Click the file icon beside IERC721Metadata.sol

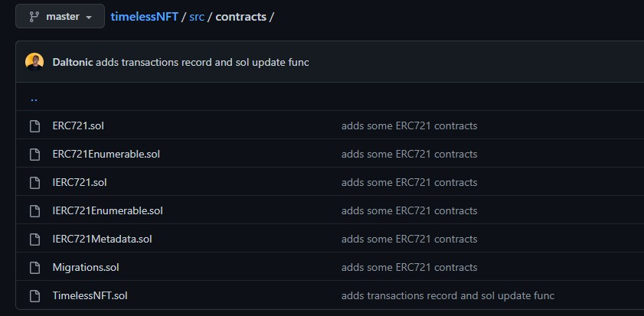pyautogui.click(x=34, y=239)
